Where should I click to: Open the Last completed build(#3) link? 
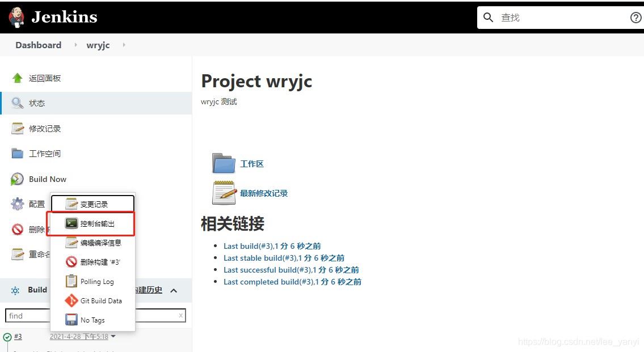pyautogui.click(x=292, y=282)
